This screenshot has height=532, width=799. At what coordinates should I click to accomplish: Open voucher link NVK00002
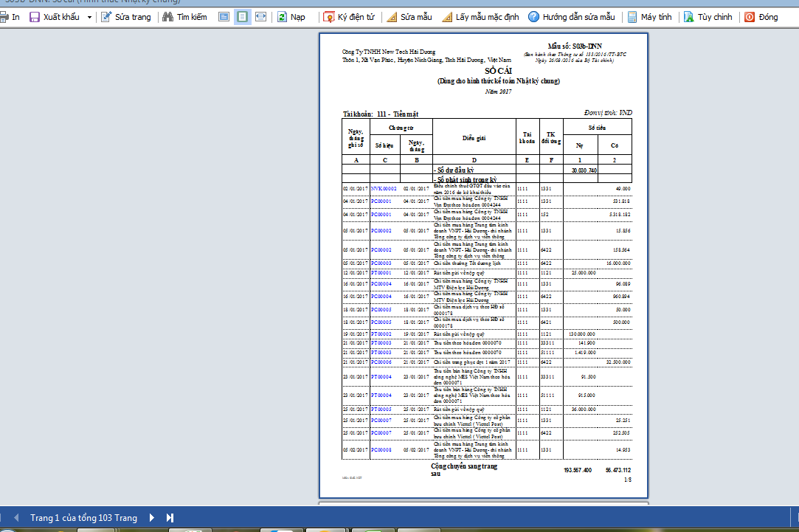[384, 189]
